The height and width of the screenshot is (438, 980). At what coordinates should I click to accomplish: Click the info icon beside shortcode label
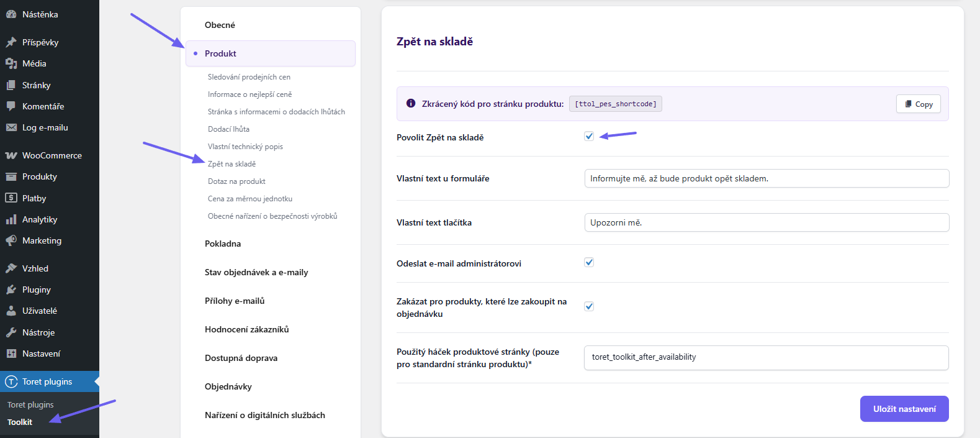[x=411, y=104]
